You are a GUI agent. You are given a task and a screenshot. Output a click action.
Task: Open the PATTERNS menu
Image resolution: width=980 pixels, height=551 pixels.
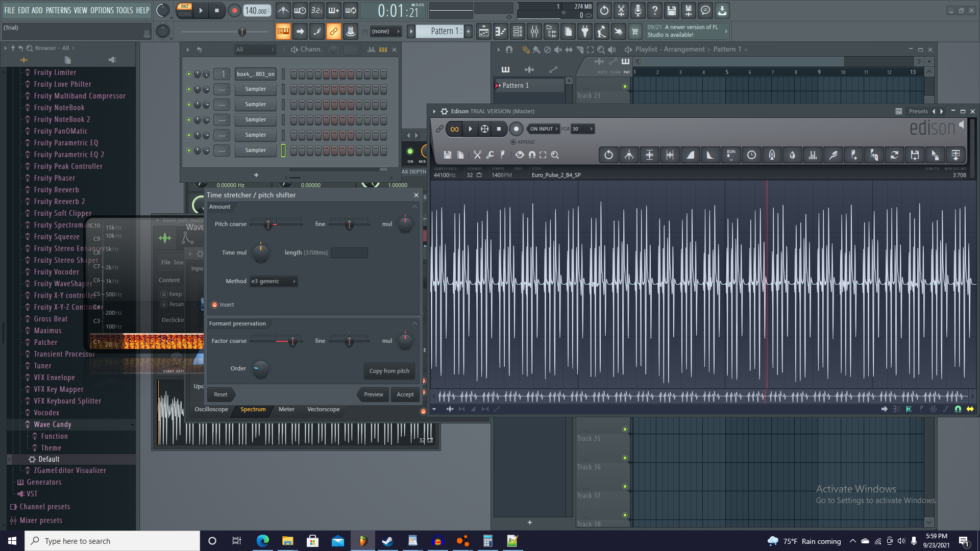coord(58,10)
